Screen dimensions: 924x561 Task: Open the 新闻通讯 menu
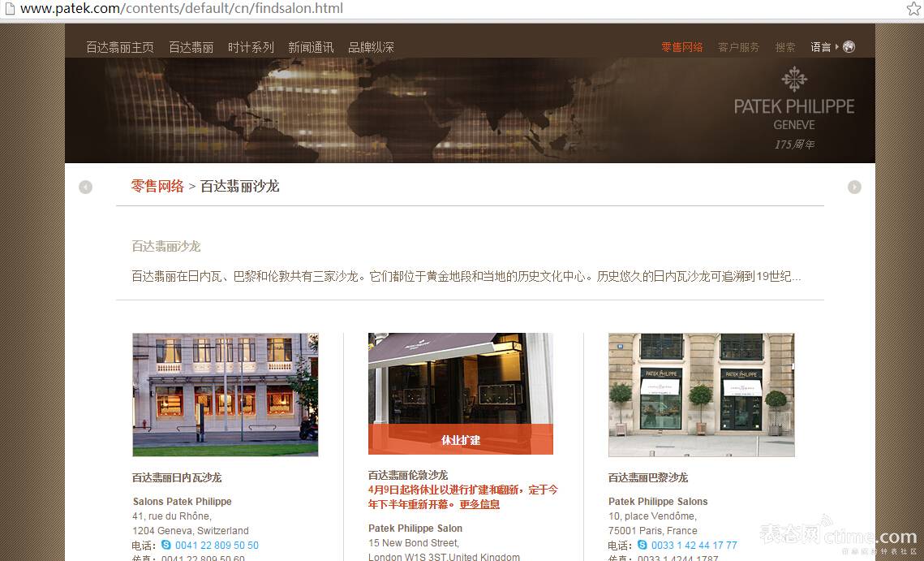pos(311,47)
